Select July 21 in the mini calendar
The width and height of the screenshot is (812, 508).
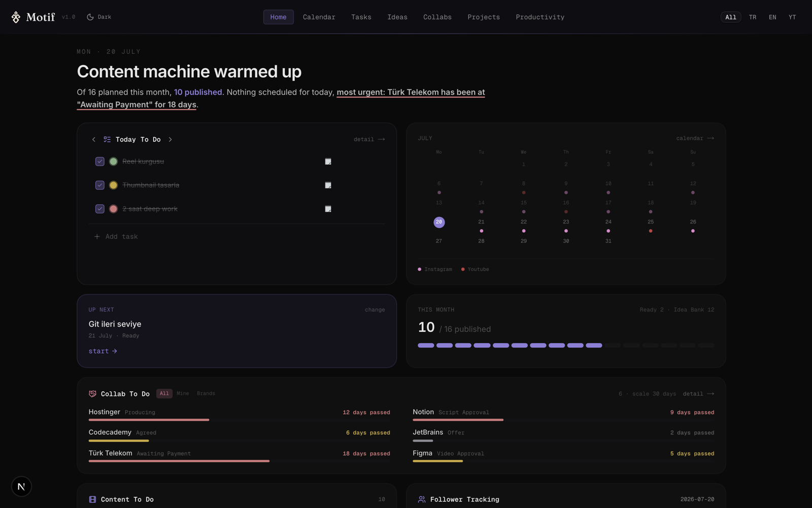(x=481, y=222)
